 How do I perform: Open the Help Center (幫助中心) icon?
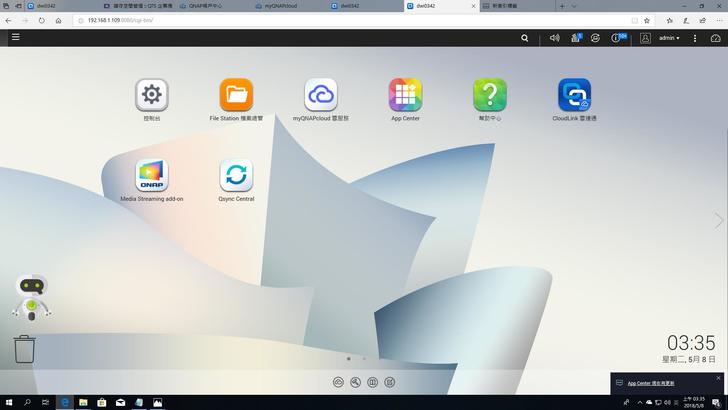[x=490, y=95]
